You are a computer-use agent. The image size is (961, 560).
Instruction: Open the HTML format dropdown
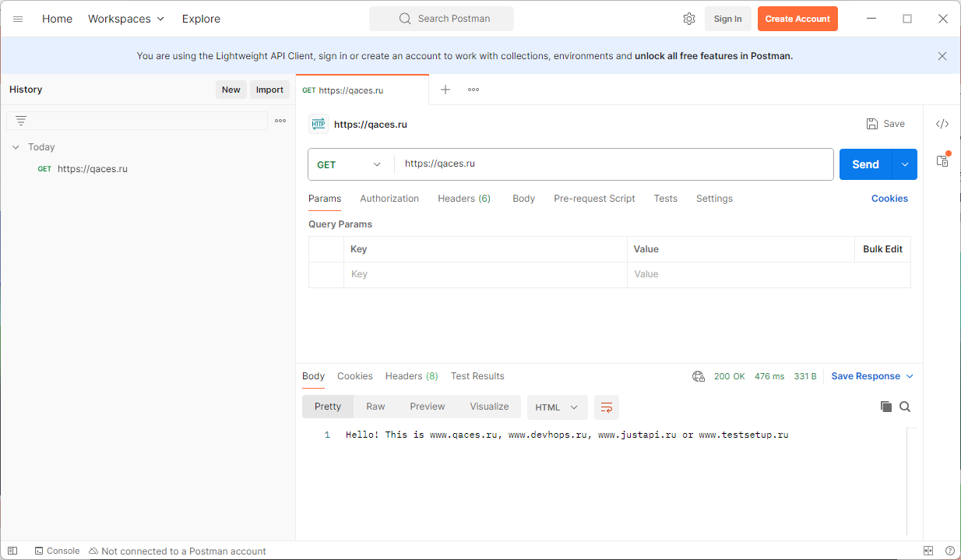coord(558,407)
